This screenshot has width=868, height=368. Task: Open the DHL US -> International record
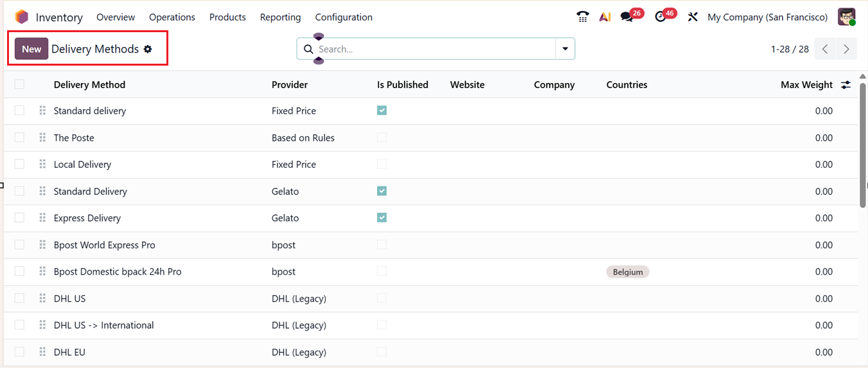[x=103, y=325]
